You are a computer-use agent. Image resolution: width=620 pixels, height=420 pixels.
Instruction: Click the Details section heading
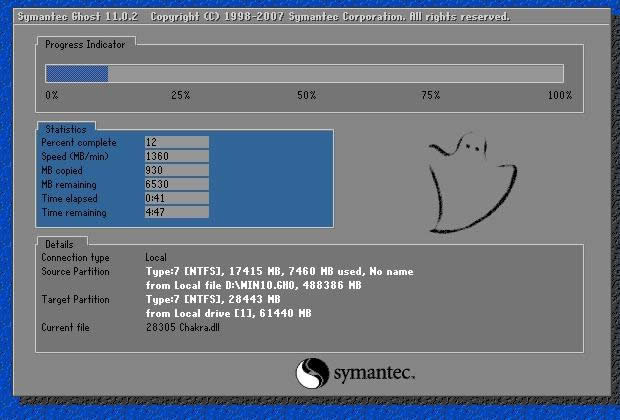[x=60, y=244]
